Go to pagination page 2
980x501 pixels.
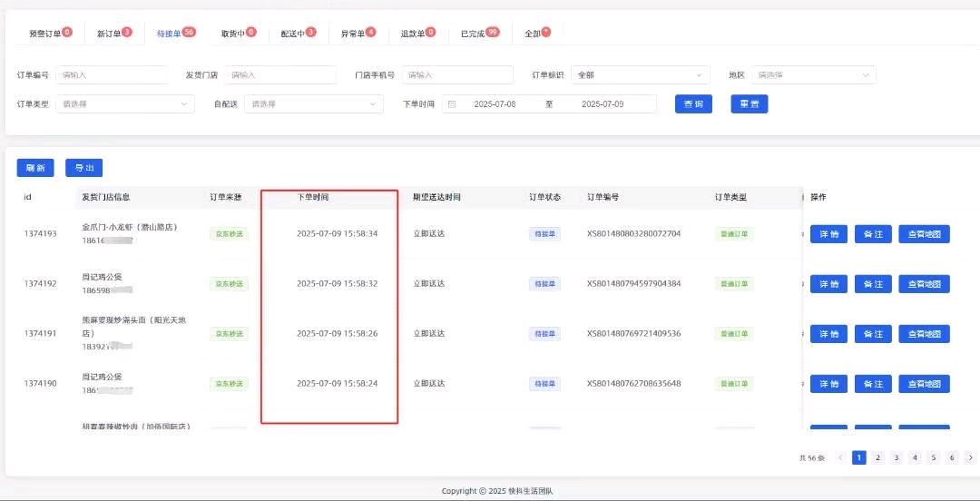coord(877,457)
